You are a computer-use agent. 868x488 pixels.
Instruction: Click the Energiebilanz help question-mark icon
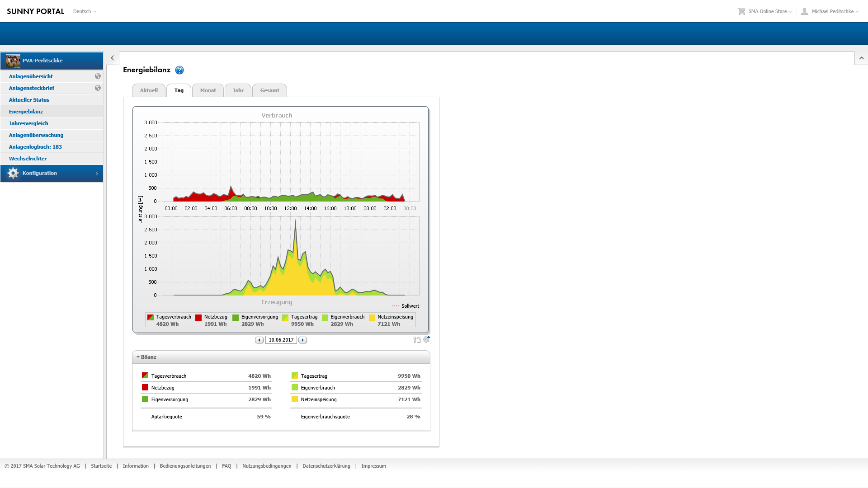tap(179, 70)
